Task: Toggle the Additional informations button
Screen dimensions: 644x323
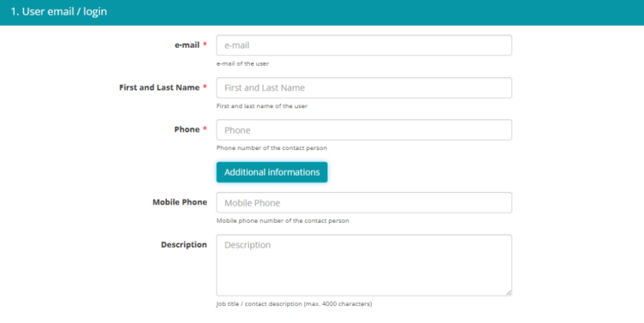Action: pyautogui.click(x=271, y=172)
